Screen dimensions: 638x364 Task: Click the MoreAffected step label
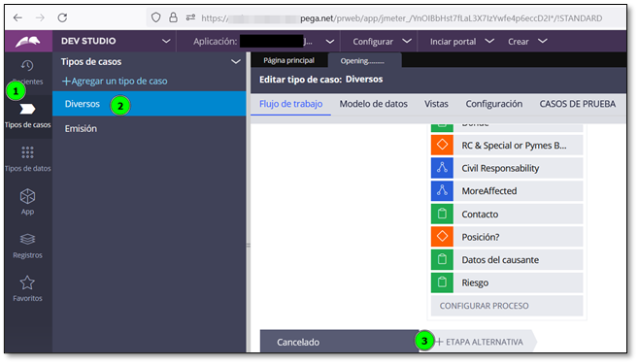pyautogui.click(x=489, y=191)
